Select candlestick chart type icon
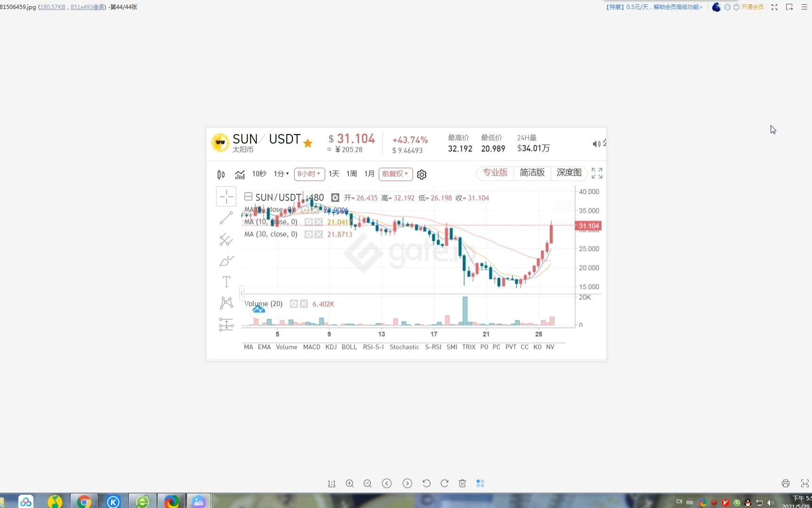The width and height of the screenshot is (812, 508). 221,175
